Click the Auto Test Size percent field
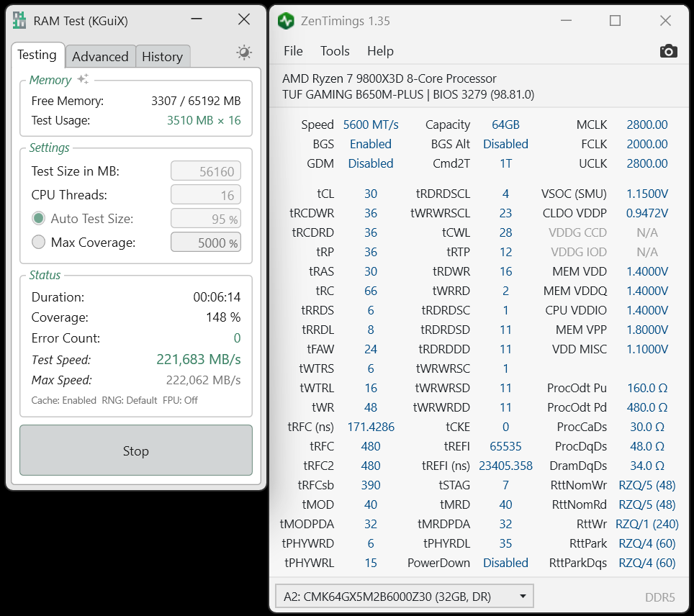The image size is (694, 616). coord(206,219)
